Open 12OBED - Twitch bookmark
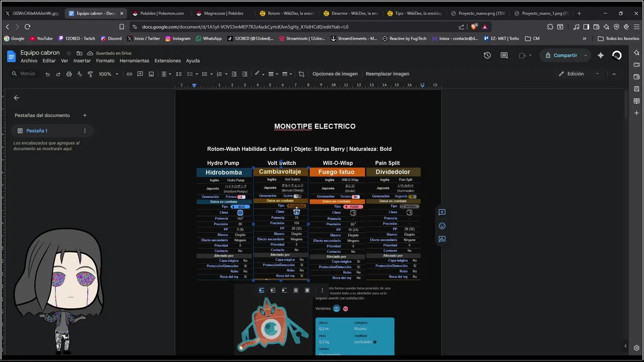This screenshot has width=644, height=362. 76,38
